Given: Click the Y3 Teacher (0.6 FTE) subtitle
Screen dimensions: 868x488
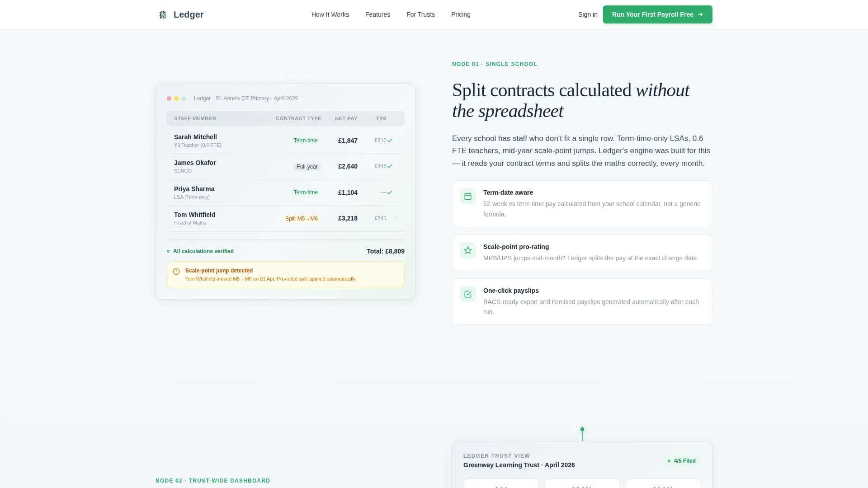Looking at the screenshot, I should pyautogui.click(x=198, y=145).
